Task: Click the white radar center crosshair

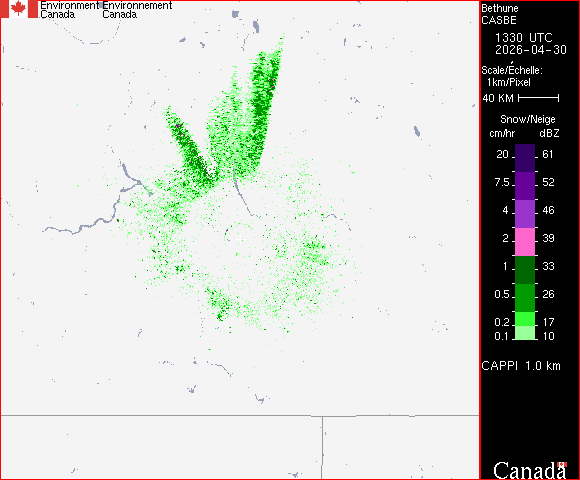Action: click(x=239, y=239)
